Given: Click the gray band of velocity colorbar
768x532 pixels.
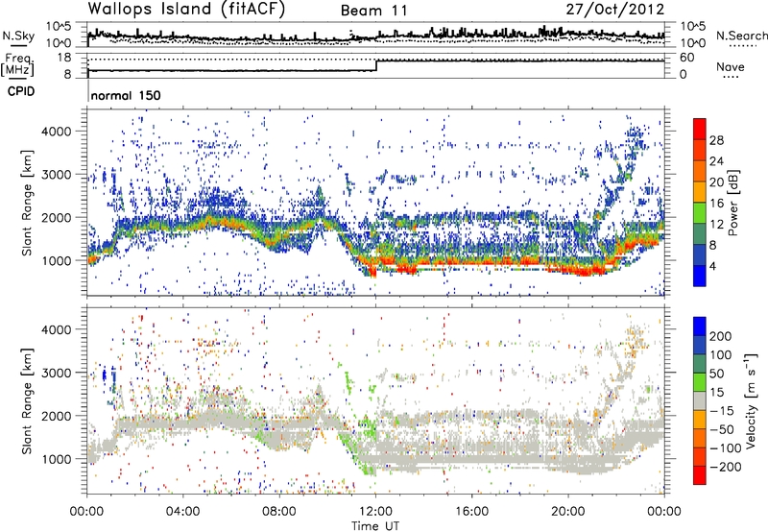Looking at the screenshot, I should (700, 400).
